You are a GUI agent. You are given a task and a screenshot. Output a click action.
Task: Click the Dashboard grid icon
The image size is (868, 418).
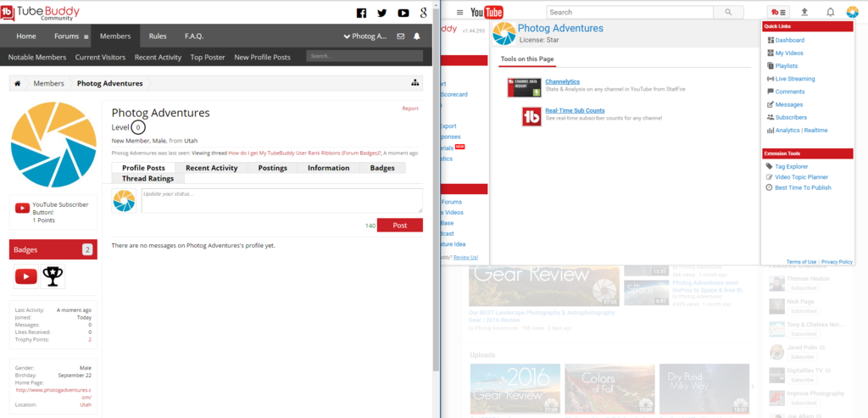[770, 41]
